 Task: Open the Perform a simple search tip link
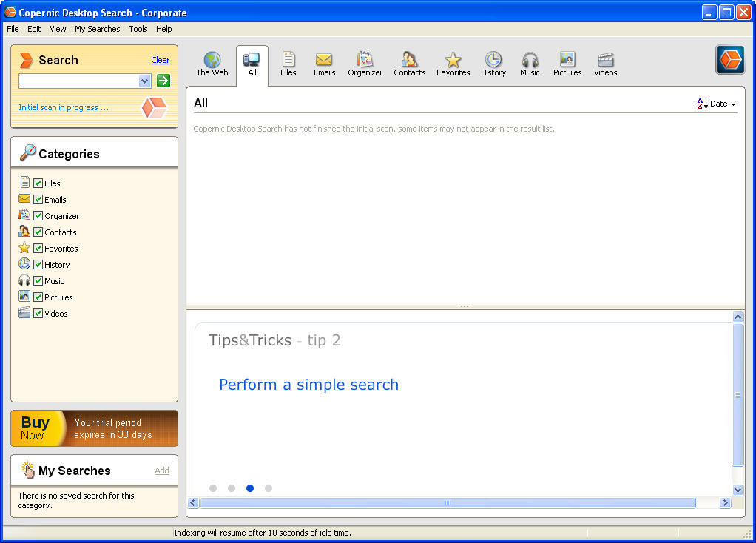(x=308, y=385)
